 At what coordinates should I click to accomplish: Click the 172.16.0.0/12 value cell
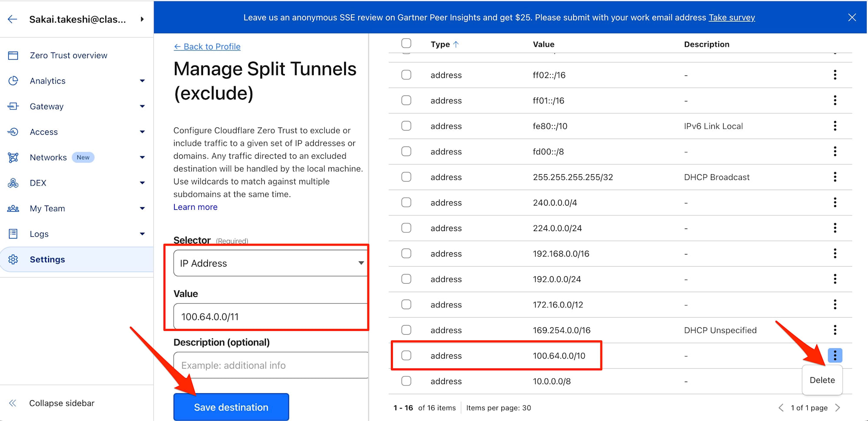558,305
